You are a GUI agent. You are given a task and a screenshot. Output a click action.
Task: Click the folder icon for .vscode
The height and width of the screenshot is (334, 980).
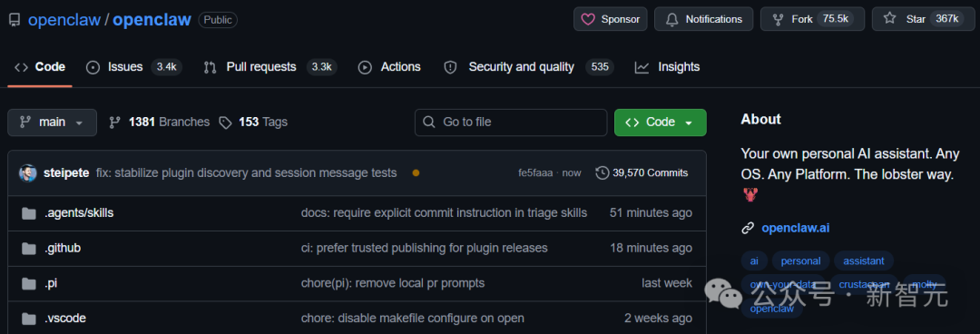[x=28, y=319]
